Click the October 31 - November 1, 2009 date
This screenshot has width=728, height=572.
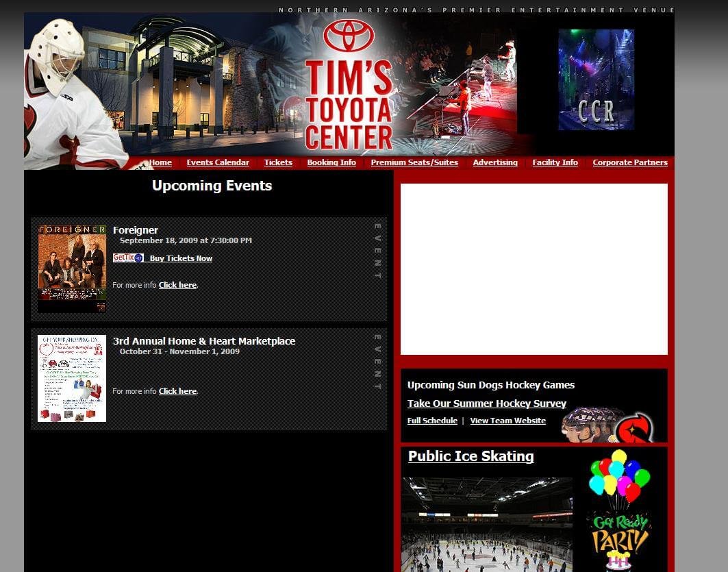pyautogui.click(x=179, y=351)
